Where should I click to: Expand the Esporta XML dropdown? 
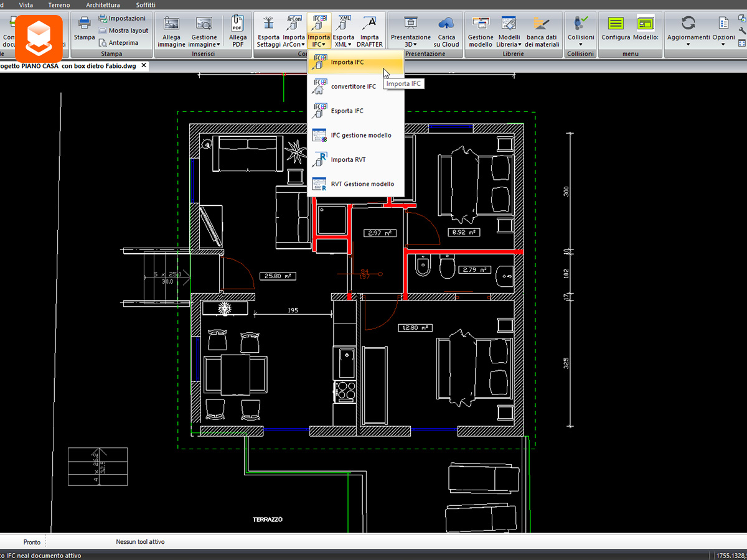[x=344, y=31]
